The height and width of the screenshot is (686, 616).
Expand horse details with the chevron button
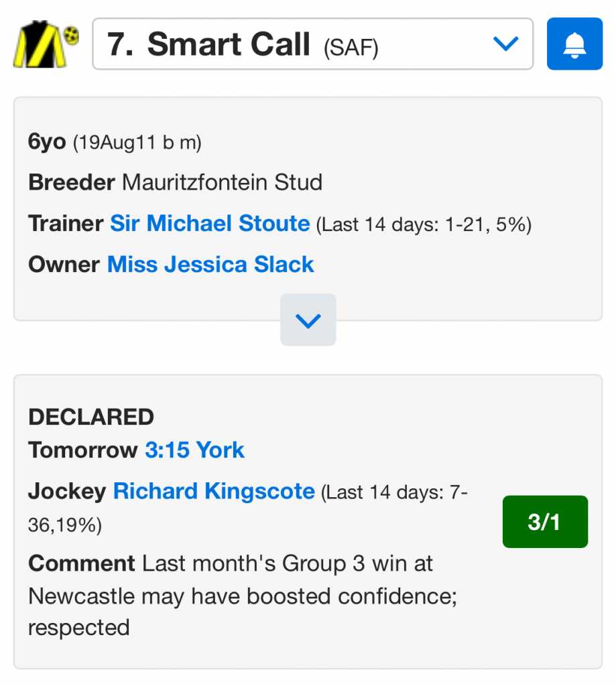tap(308, 320)
